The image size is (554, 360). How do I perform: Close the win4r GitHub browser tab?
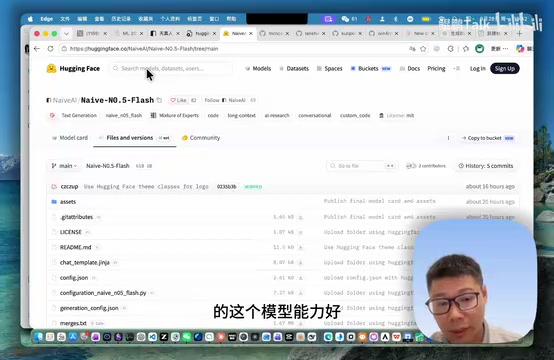(x=396, y=34)
